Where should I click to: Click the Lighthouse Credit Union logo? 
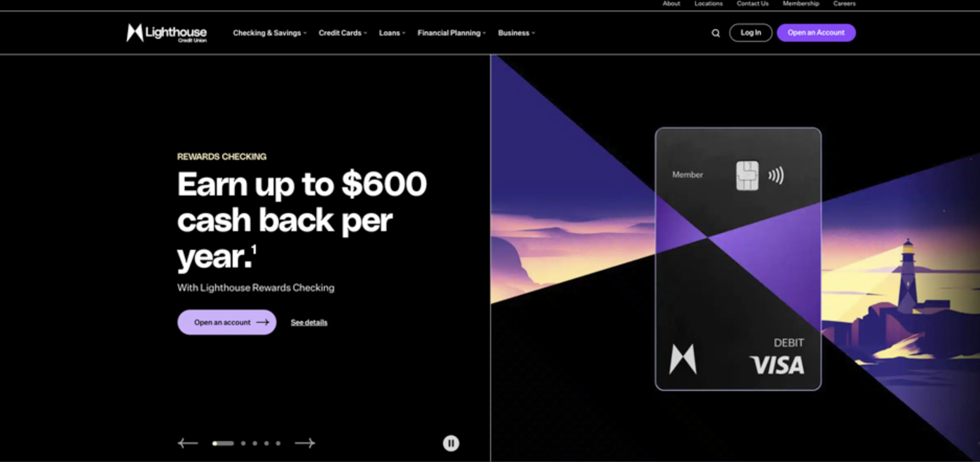pyautogui.click(x=167, y=33)
